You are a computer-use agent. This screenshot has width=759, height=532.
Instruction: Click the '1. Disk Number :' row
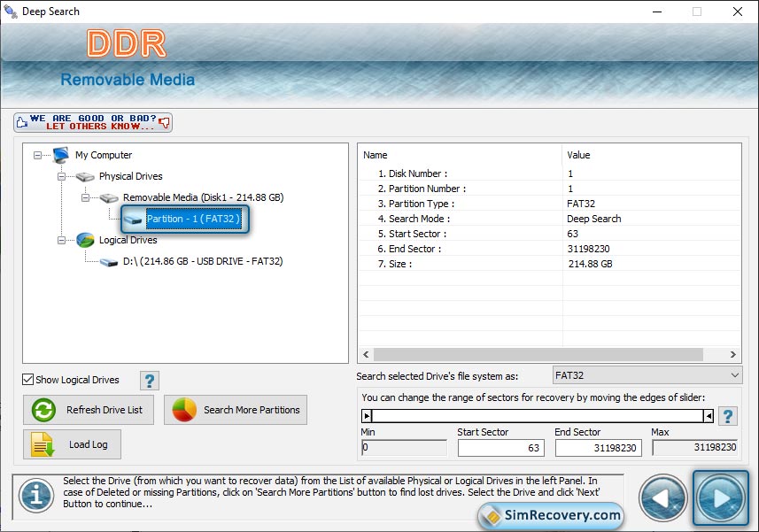[549, 173]
